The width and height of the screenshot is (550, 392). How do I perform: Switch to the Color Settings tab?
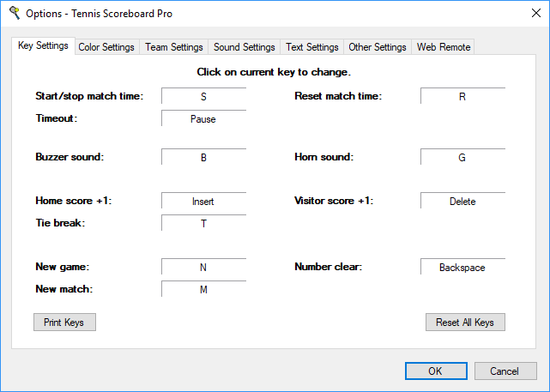pos(106,47)
